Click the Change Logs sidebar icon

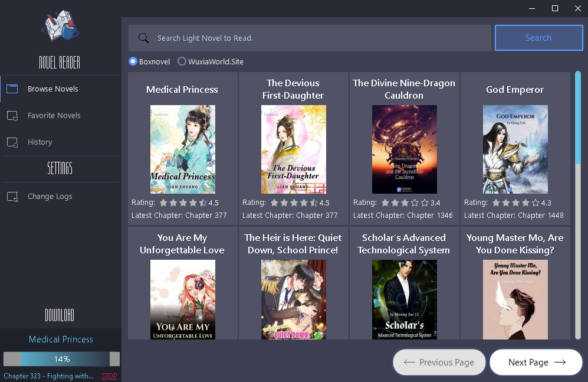pyautogui.click(x=12, y=197)
